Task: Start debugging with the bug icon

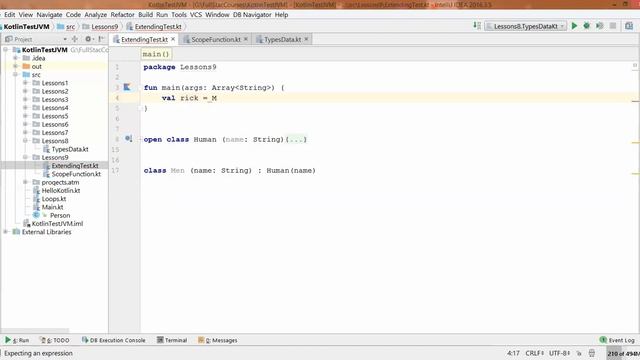Action: pos(587,26)
